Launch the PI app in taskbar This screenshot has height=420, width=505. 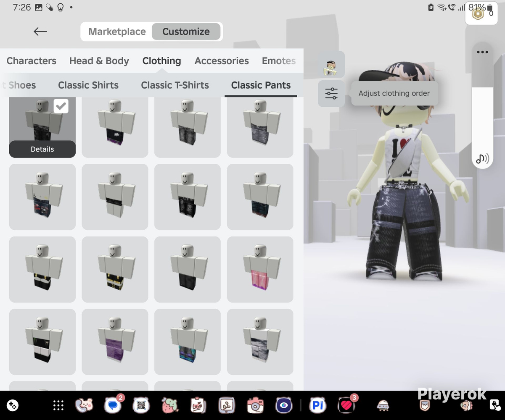pyautogui.click(x=318, y=405)
